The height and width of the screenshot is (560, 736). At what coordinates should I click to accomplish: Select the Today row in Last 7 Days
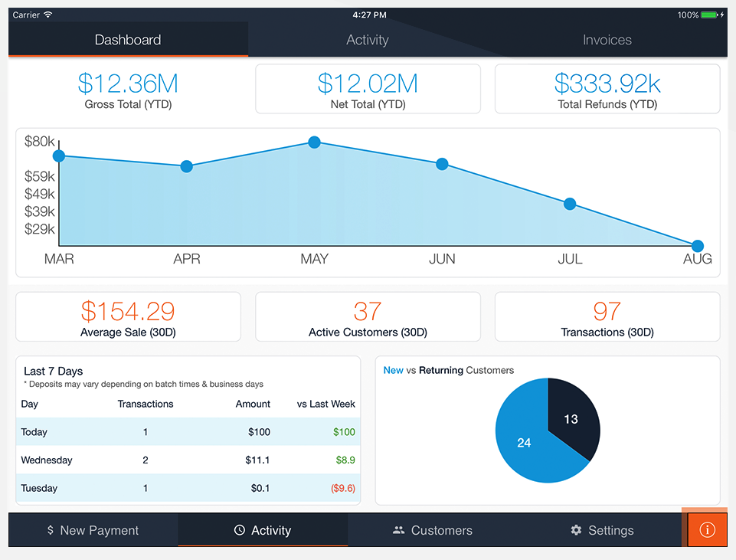click(x=188, y=432)
